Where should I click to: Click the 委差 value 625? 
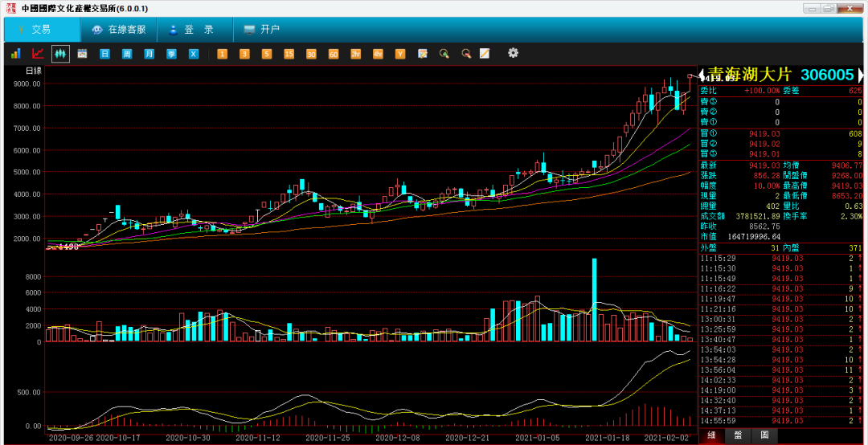point(855,90)
